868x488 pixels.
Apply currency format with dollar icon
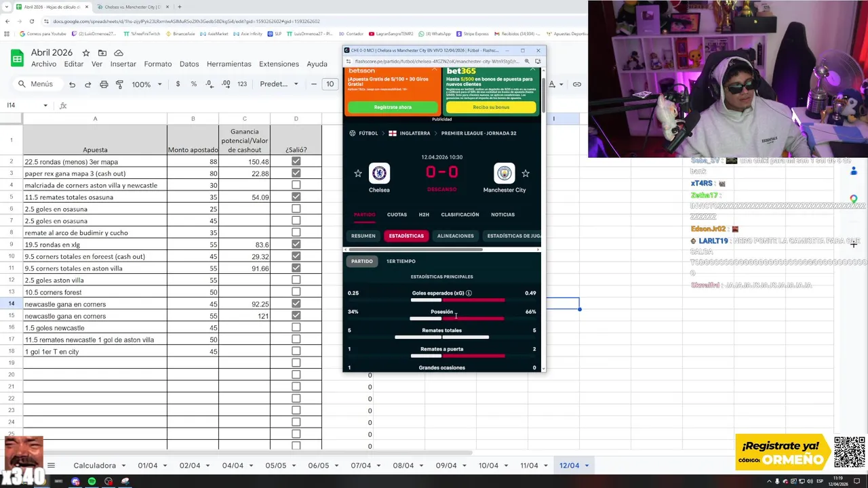click(178, 84)
